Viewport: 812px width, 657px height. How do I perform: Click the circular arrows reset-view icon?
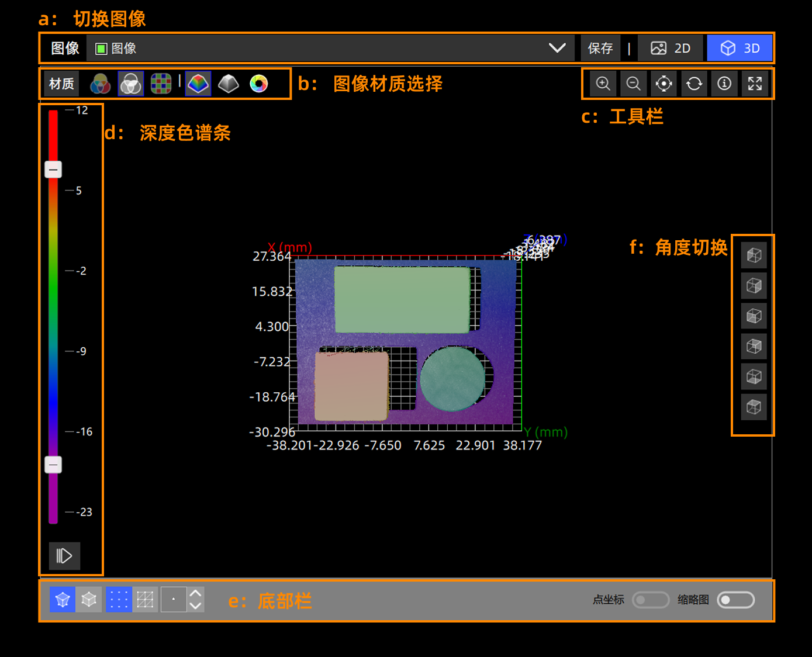(x=694, y=84)
